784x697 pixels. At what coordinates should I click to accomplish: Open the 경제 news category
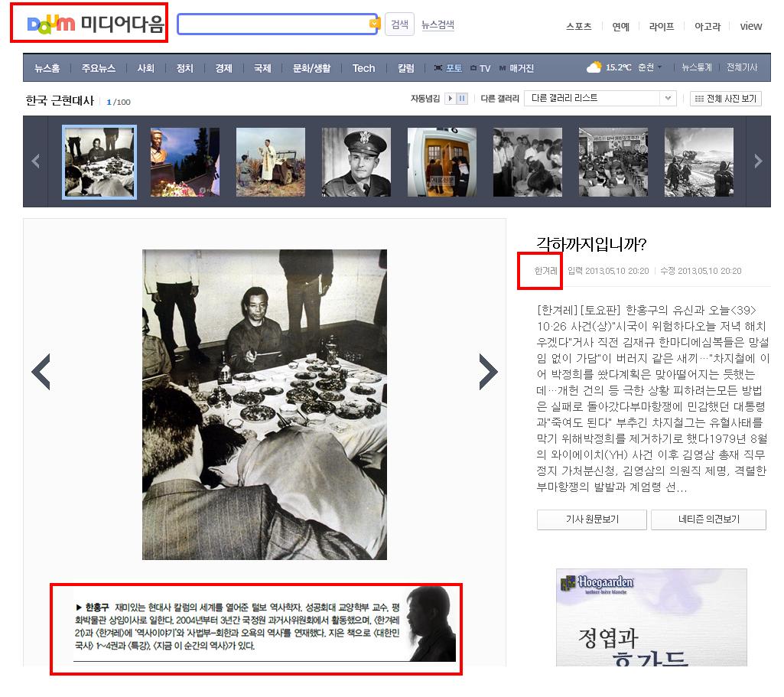(x=223, y=68)
